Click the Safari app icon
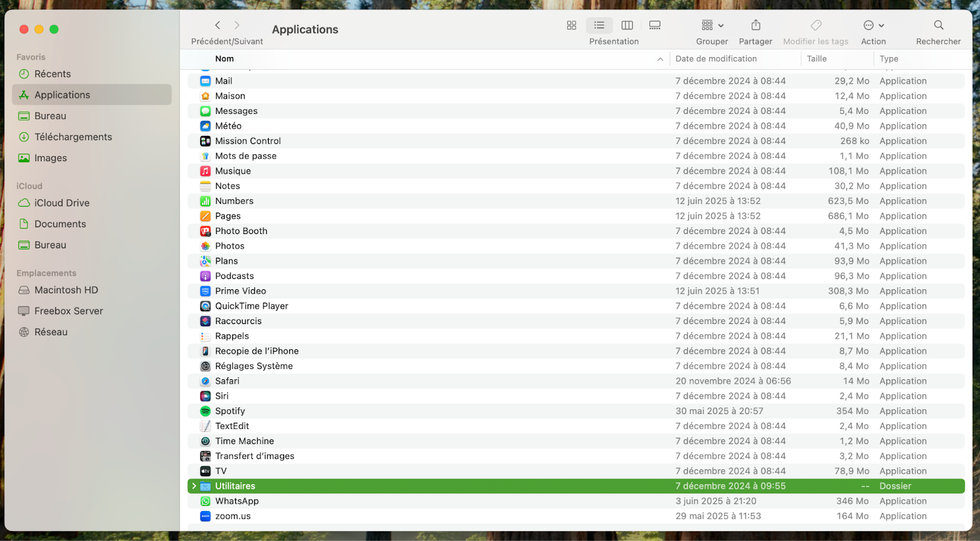 point(205,381)
